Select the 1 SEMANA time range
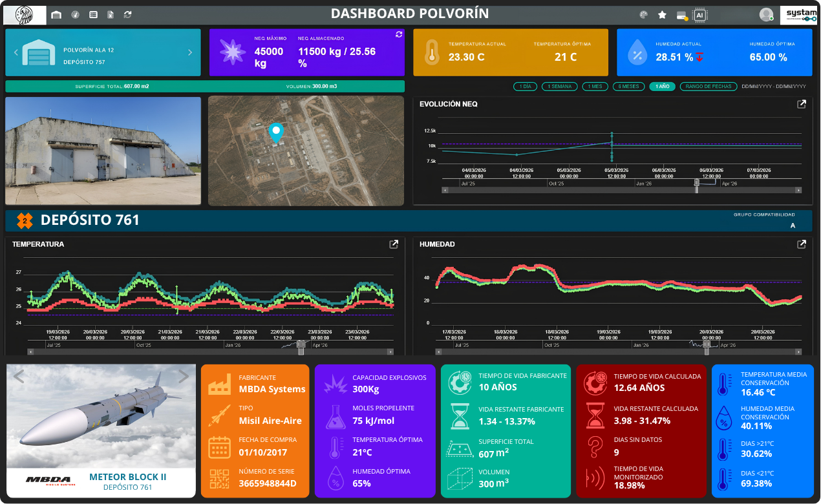This screenshot has width=821, height=504. (560, 86)
